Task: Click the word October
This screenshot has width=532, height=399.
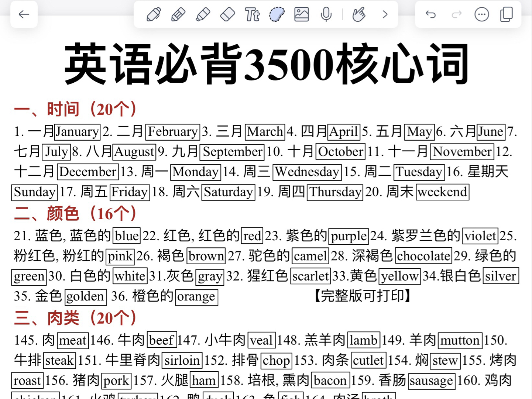Action: (341, 152)
